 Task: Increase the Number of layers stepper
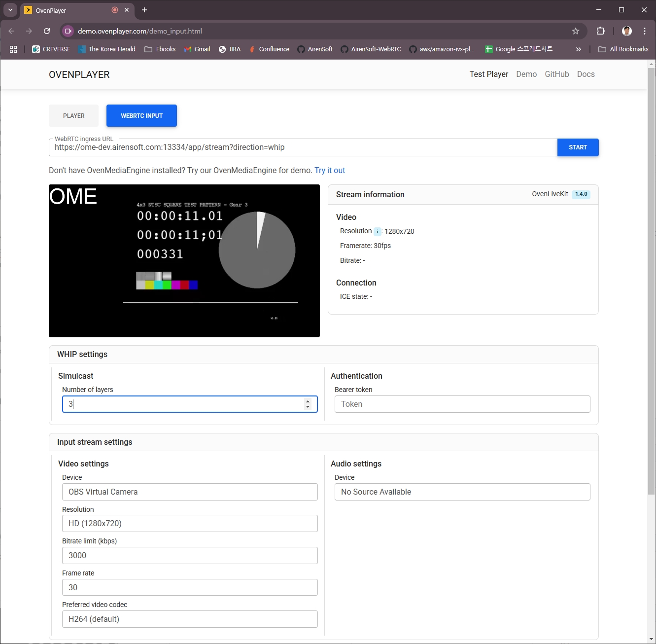coord(308,401)
